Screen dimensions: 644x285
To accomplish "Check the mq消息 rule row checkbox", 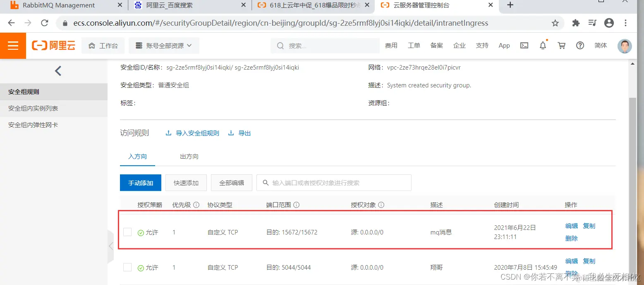I will [127, 232].
